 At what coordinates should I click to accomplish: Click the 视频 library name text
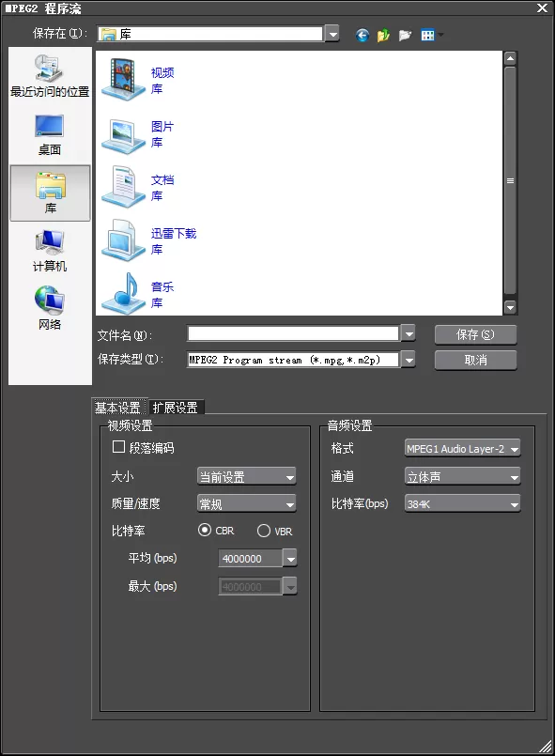point(162,73)
